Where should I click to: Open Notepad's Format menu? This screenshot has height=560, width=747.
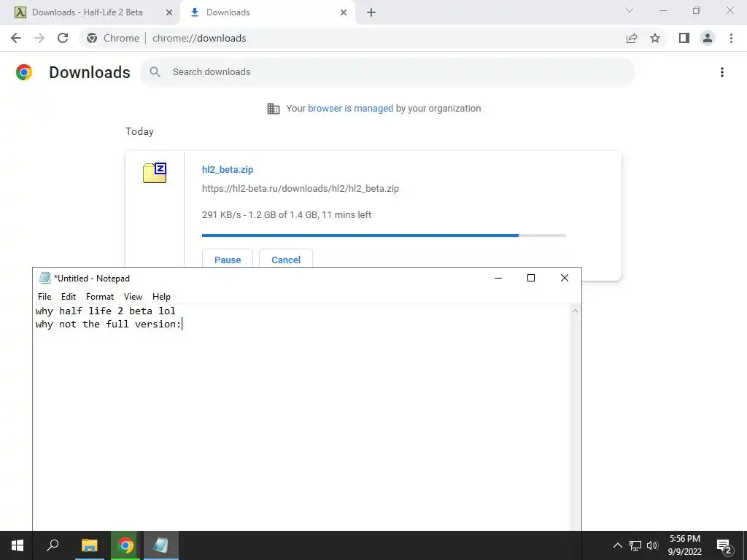pyautogui.click(x=99, y=296)
